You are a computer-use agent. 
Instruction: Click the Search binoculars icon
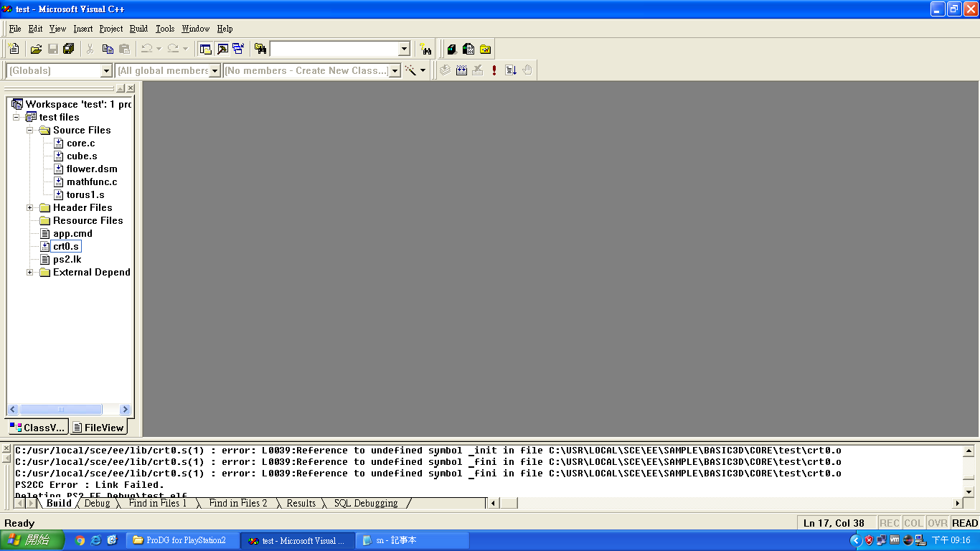tap(426, 49)
